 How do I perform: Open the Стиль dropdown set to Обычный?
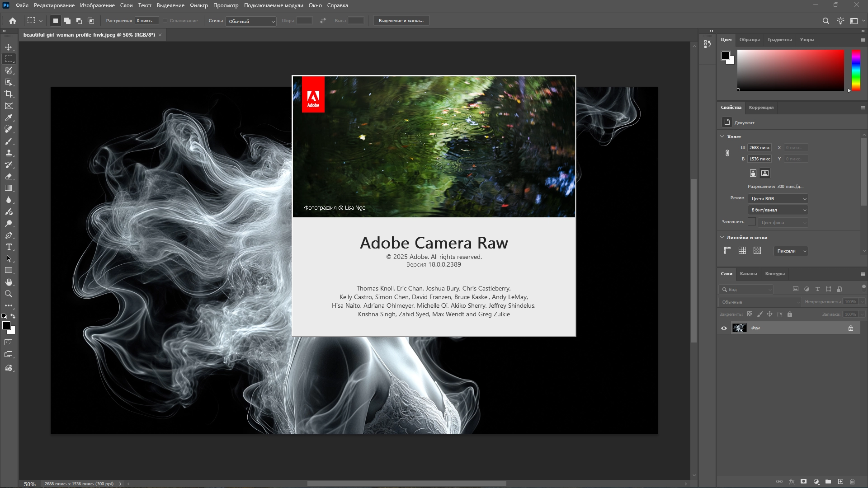tap(251, 21)
